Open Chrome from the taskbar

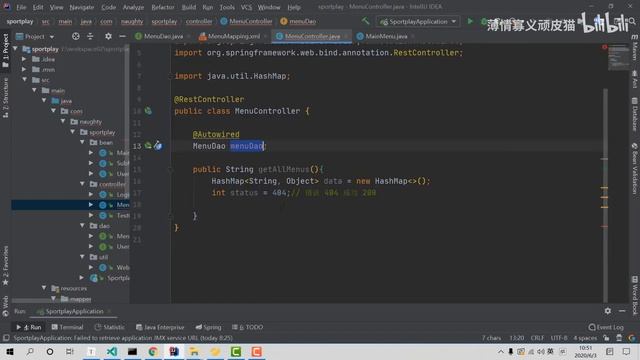[153, 351]
